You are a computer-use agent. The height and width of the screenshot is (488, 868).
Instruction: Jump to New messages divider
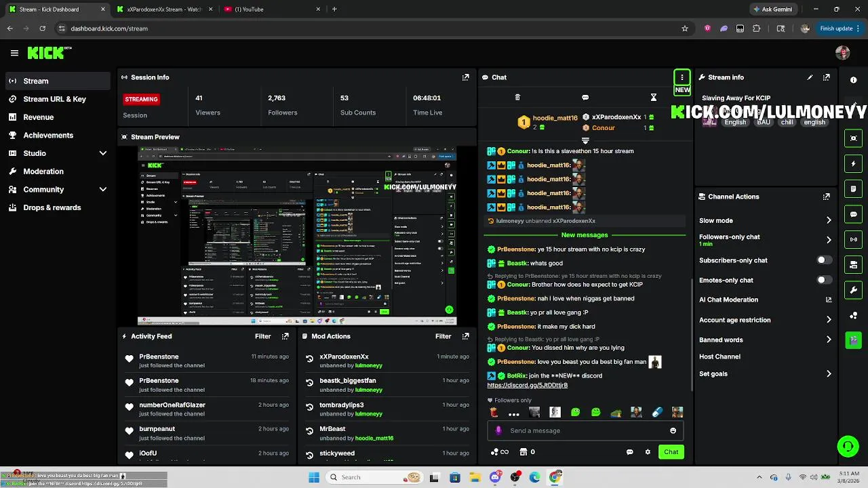585,235
